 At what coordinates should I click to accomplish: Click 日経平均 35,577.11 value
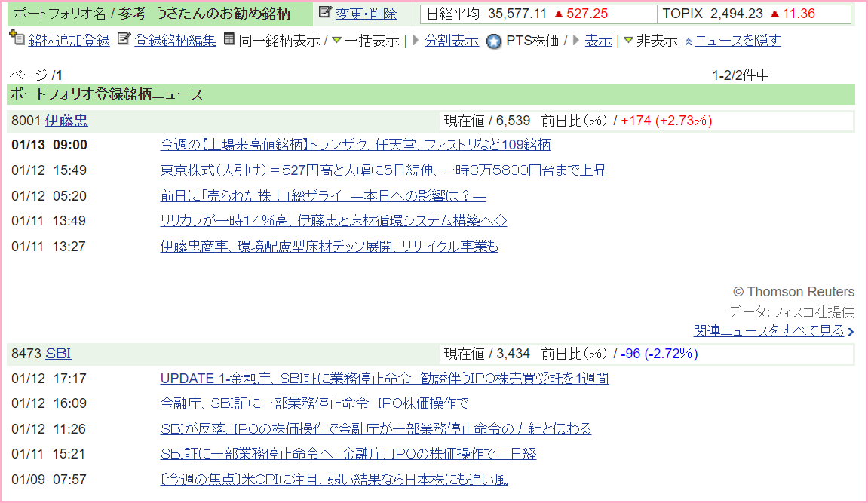517,14
